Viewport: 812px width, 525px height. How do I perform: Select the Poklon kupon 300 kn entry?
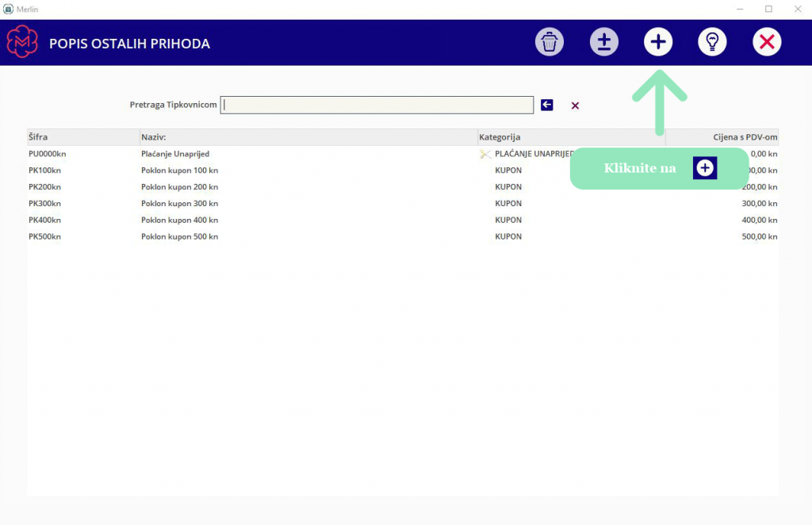[x=403, y=204]
